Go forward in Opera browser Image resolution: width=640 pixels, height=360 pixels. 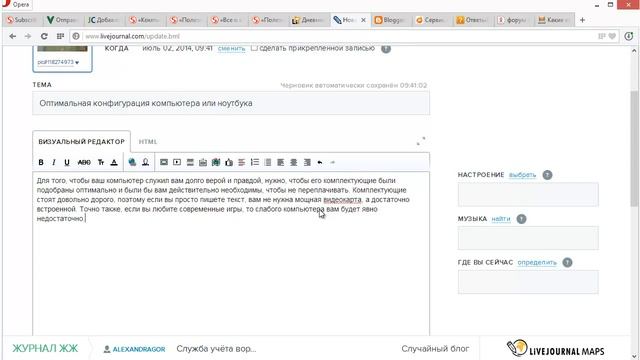28,36
